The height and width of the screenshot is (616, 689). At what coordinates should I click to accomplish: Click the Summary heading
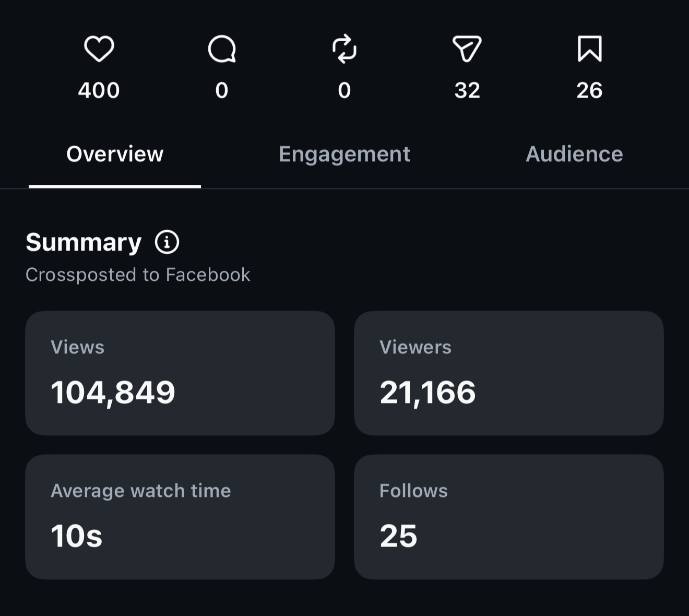(x=84, y=242)
